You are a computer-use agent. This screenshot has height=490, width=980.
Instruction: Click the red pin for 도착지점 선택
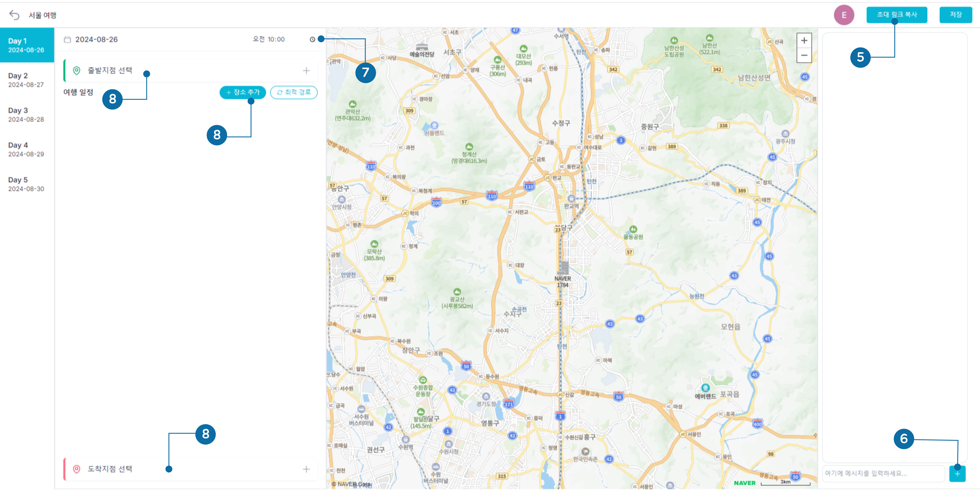coord(76,469)
